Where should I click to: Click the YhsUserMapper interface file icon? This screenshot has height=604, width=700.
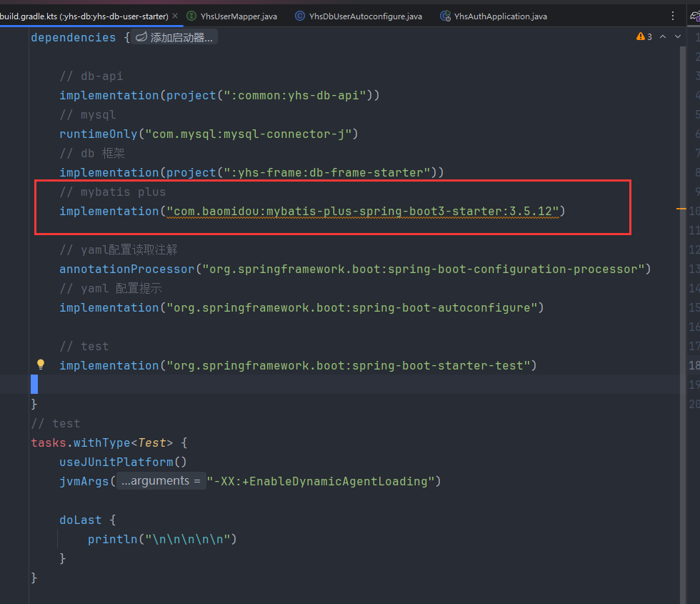(191, 16)
